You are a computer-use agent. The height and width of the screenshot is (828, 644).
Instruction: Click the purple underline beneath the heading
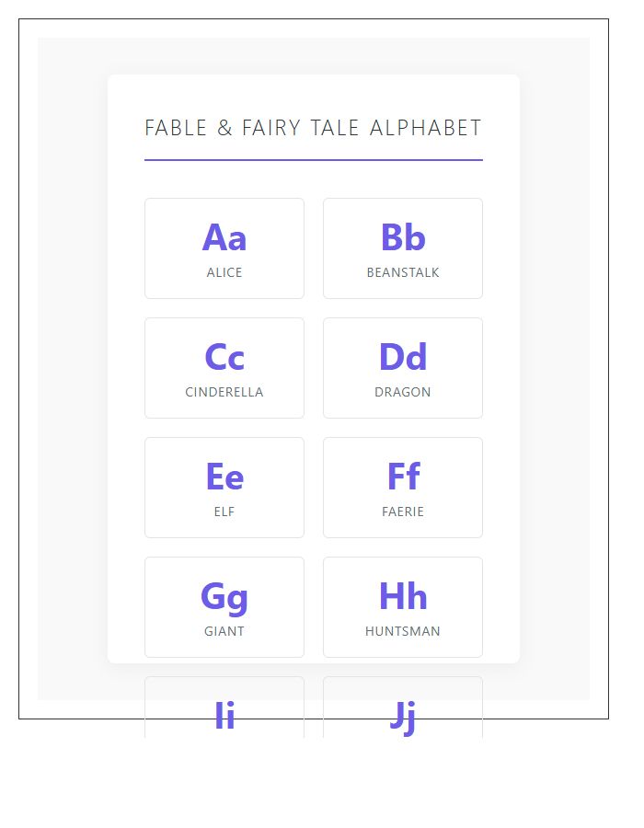[x=313, y=163]
